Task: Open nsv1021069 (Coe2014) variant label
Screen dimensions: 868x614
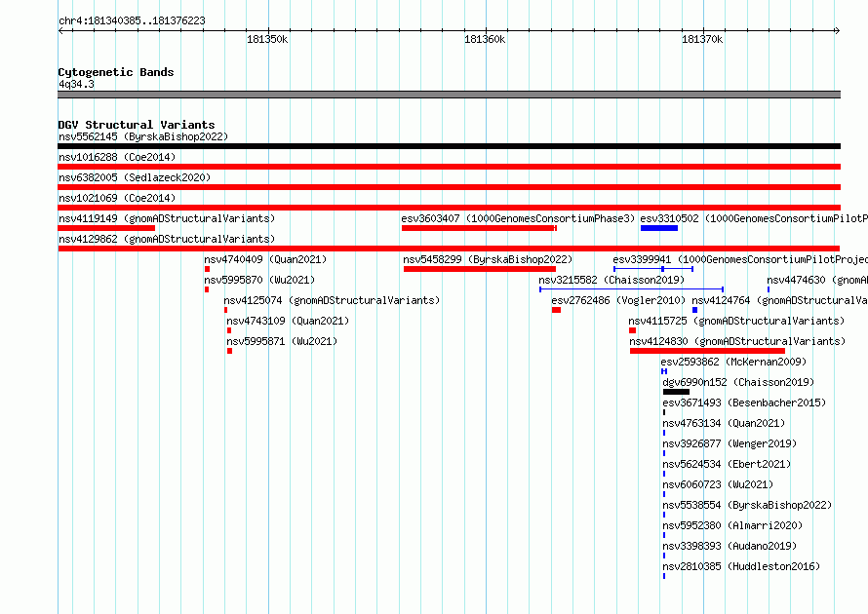Action: coord(117,198)
